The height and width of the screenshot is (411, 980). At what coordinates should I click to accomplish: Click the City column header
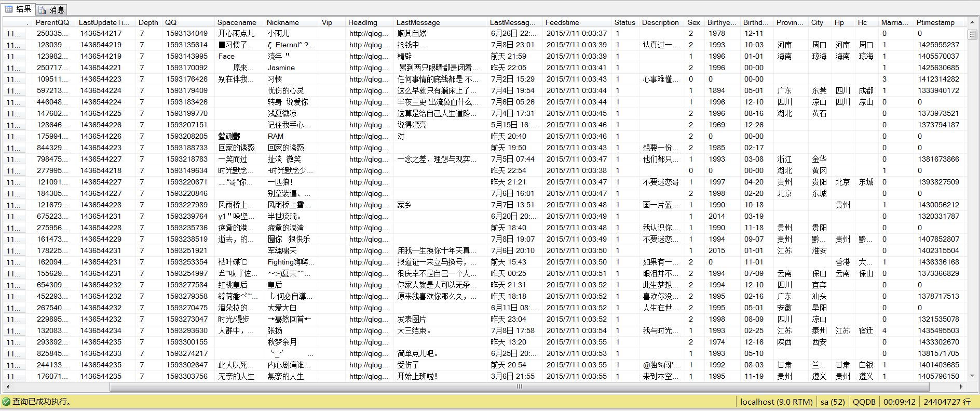pos(820,22)
